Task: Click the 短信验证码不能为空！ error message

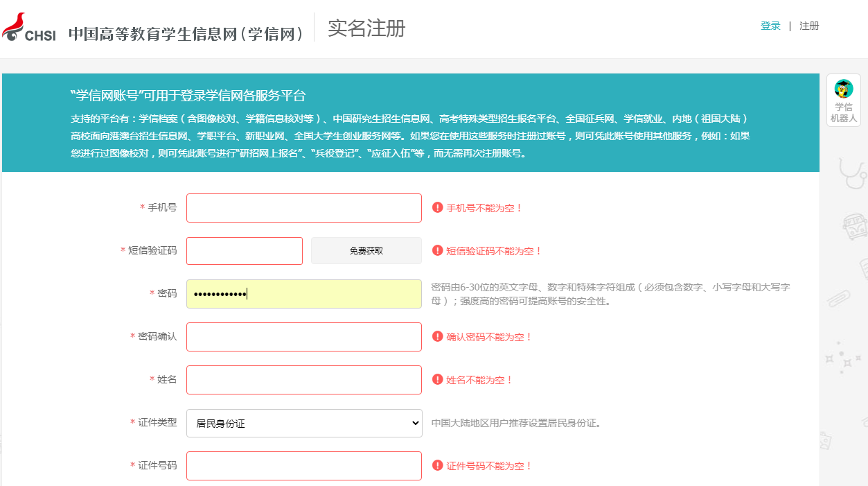Action: point(495,251)
